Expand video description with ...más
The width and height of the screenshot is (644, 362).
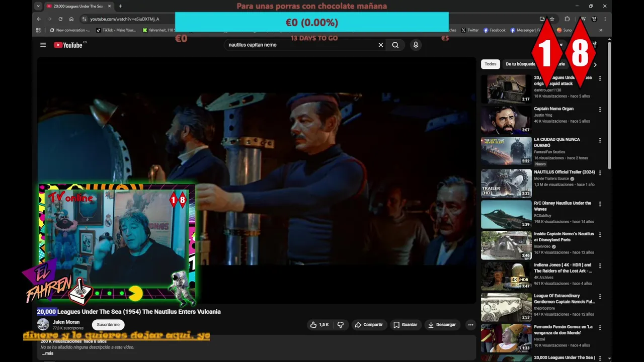47,353
